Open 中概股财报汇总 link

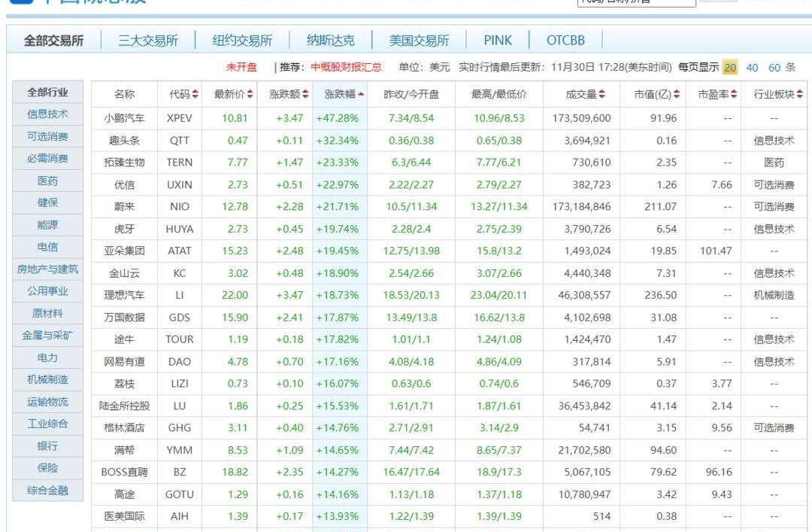(x=346, y=67)
